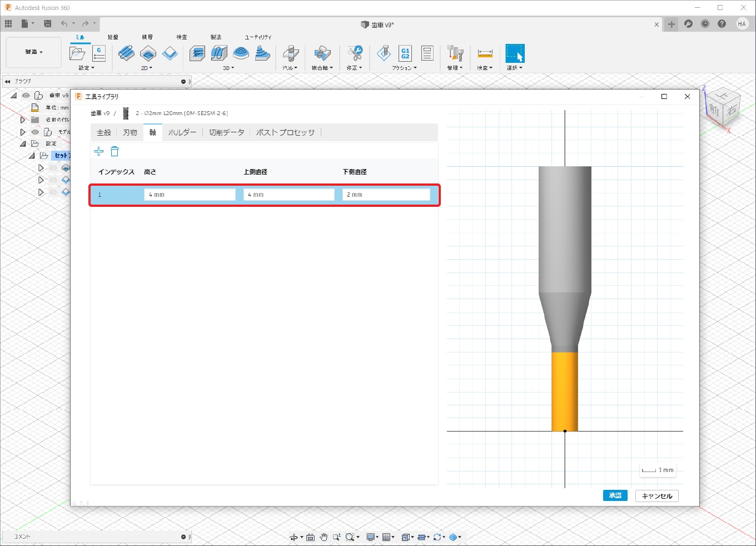Click the trash icon to delete shaft segment

[115, 151]
